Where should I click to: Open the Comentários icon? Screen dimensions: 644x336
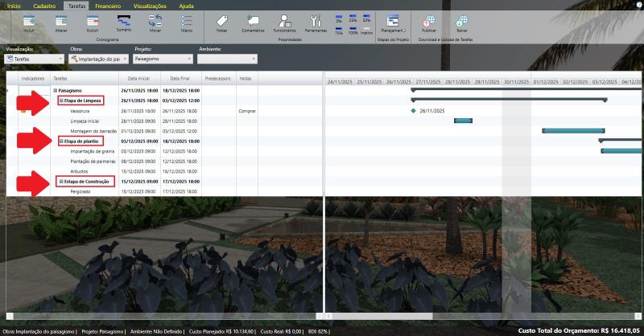coord(253,22)
